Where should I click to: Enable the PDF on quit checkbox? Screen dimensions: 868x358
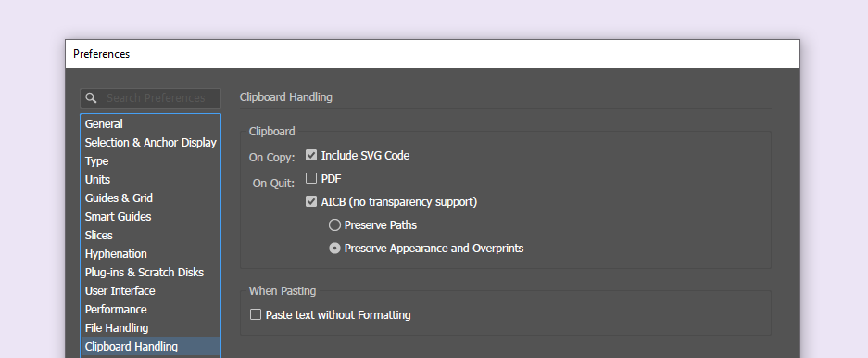(311, 178)
